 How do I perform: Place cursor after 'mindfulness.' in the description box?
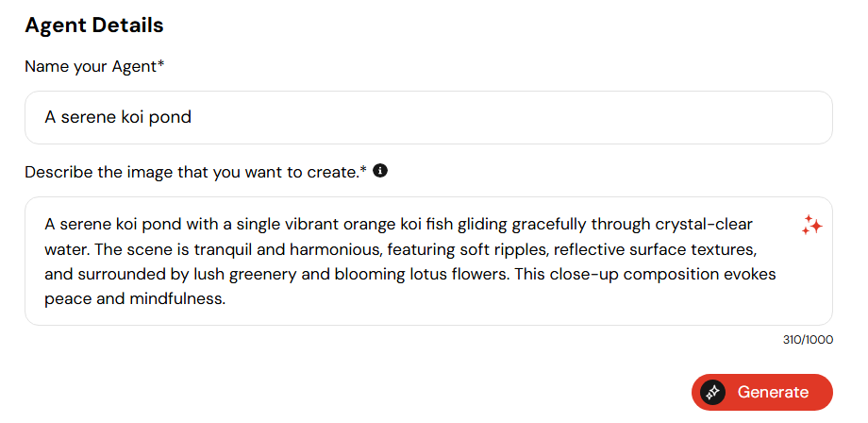(x=227, y=299)
